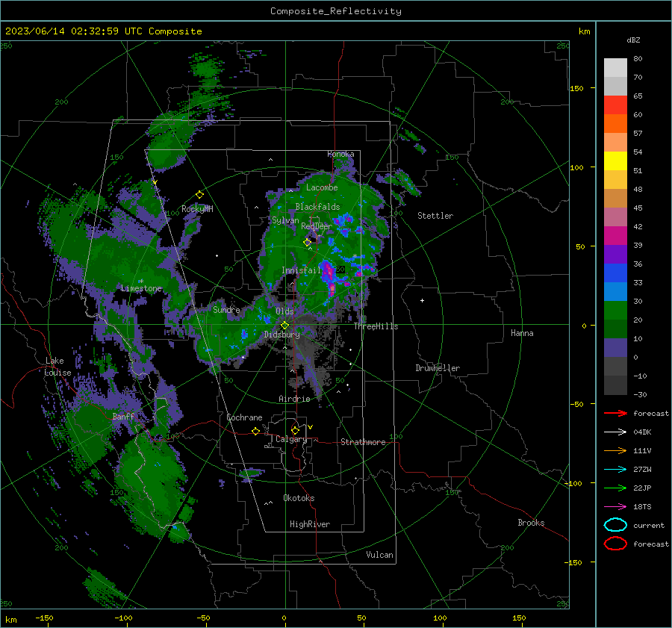This screenshot has height=628, width=672.
Task: Click the Vulcan label
Action: click(x=379, y=555)
